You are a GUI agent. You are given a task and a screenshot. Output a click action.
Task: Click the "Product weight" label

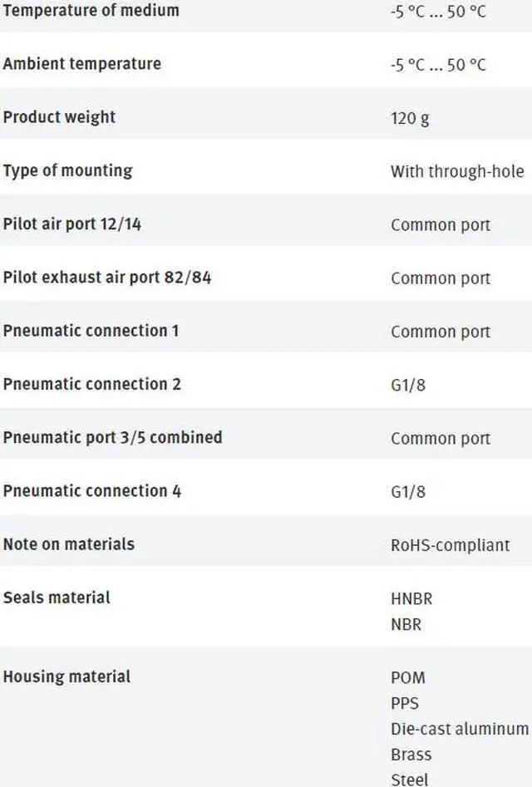click(x=59, y=117)
